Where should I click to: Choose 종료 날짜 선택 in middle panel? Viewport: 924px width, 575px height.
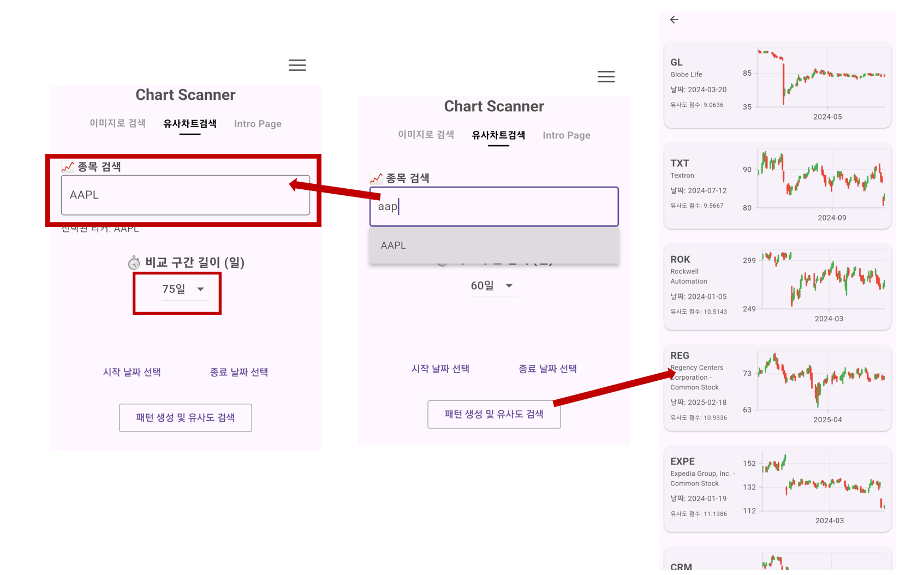[x=547, y=369]
